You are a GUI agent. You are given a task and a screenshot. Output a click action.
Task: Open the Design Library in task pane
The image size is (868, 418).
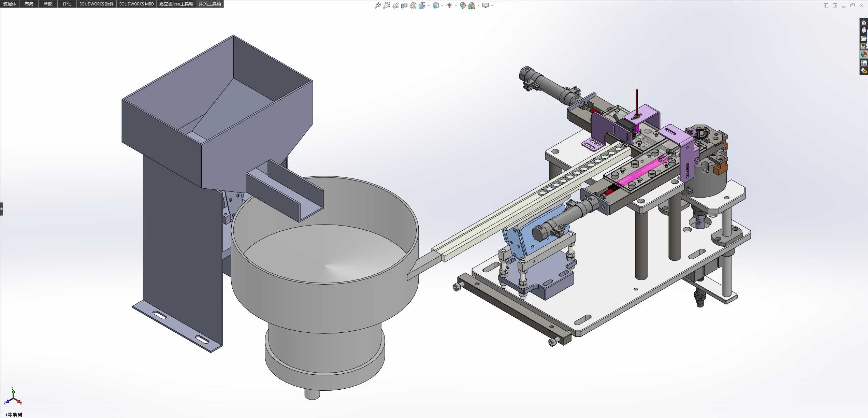tap(864, 30)
